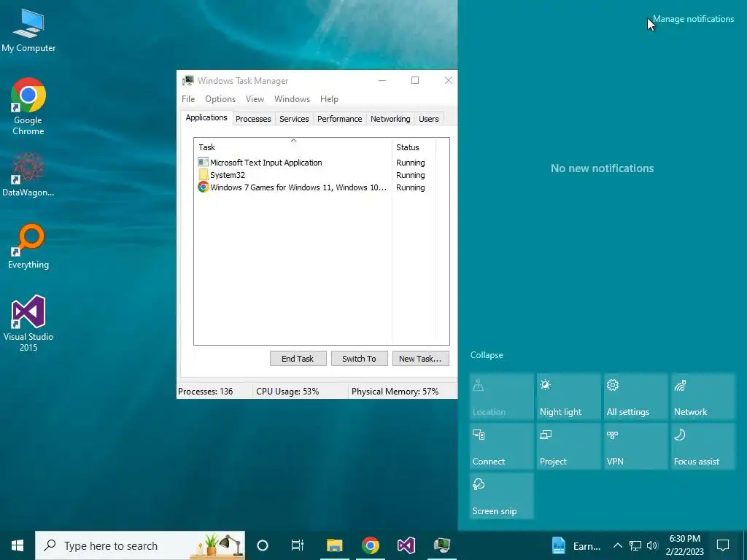Viewport: 747px width, 560px height.
Task: Select the DataWagon desktop shortcut
Action: click(28, 174)
